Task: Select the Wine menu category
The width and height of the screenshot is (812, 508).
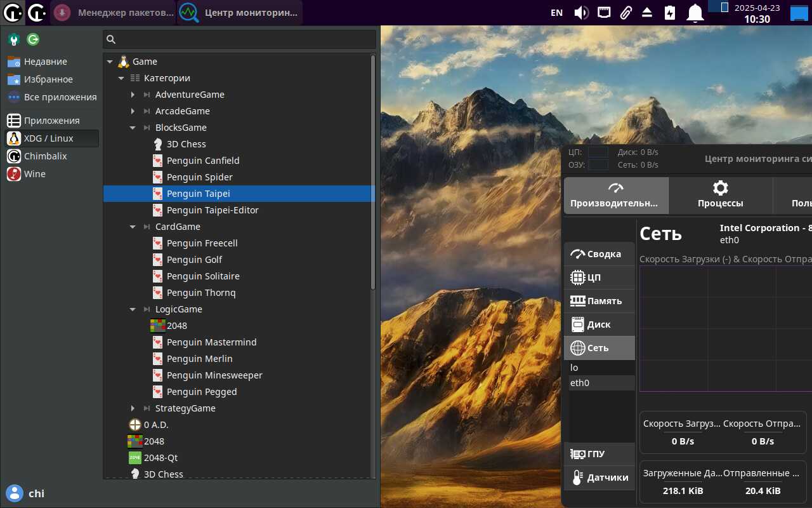Action: pyautogui.click(x=51, y=174)
